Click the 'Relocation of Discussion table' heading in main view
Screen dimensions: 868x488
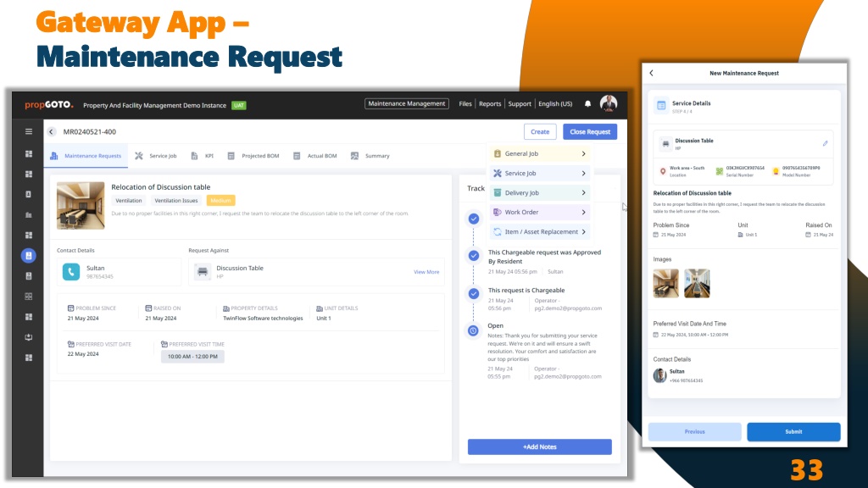(160, 187)
